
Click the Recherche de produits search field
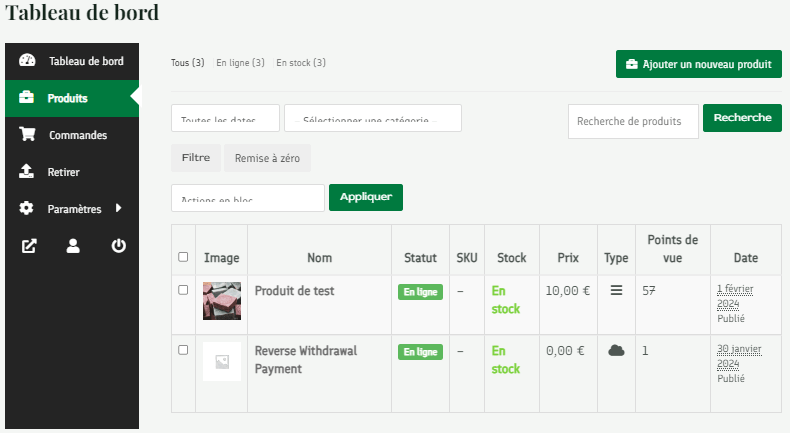pos(632,121)
